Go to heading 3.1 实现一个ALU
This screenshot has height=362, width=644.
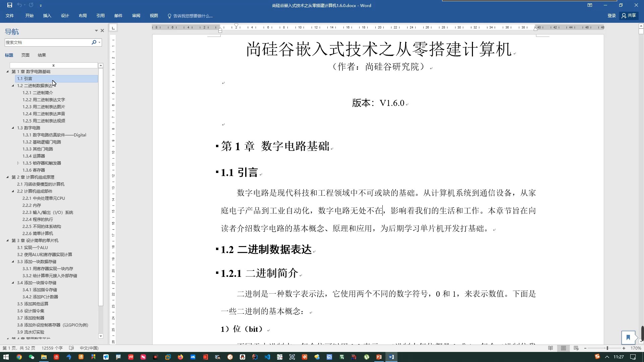32,247
